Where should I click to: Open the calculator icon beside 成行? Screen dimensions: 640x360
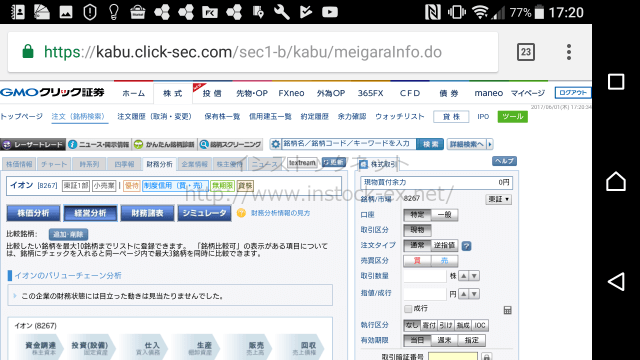tap(507, 310)
